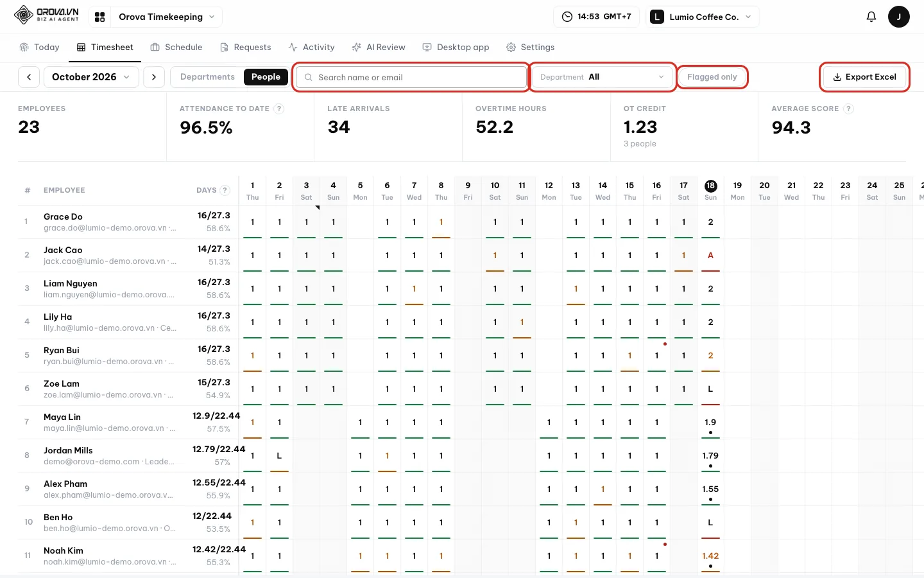The width and height of the screenshot is (924, 578).
Task: Show Attendance to Date help tooltip
Action: click(x=278, y=109)
